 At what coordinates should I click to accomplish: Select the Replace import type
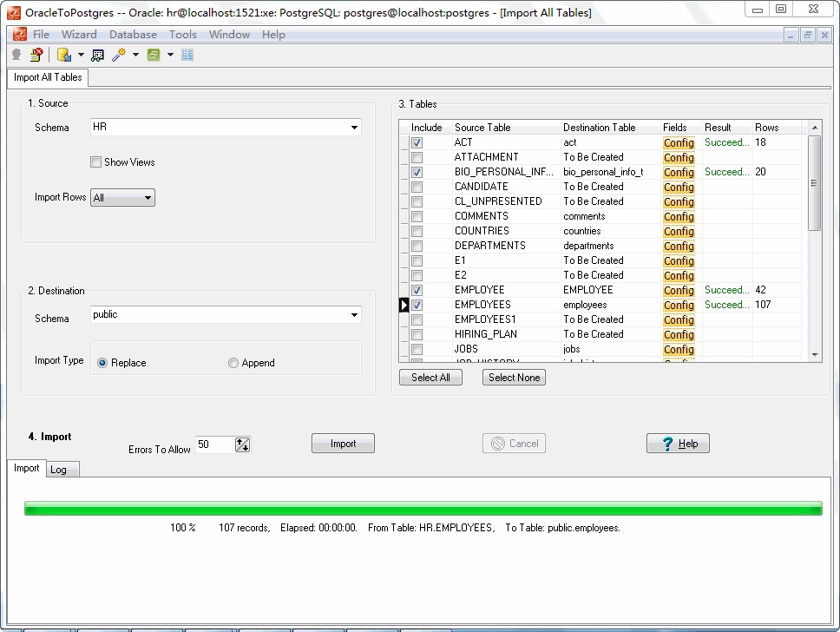click(102, 363)
